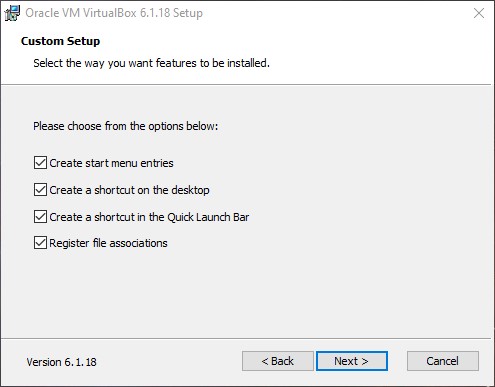
Task: Click the 'Create start menu entries' label text
Action: click(111, 163)
